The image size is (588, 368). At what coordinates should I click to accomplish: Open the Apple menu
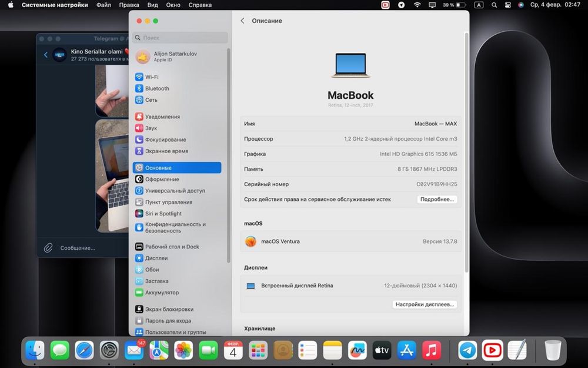point(11,5)
